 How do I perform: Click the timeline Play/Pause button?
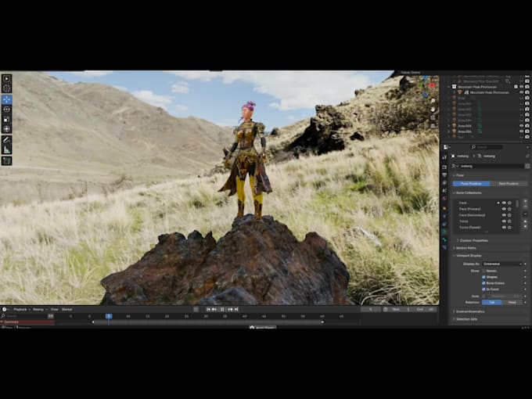222,310
